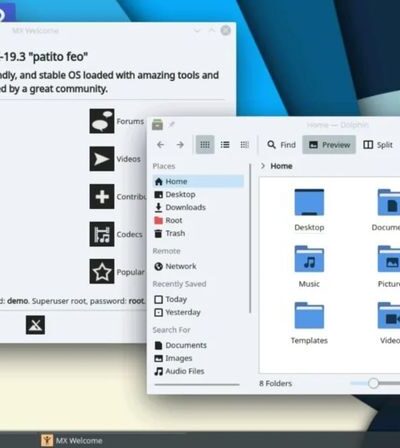Image resolution: width=400 pixels, height=448 pixels.
Task: Click the 8 Folders status text
Action: coord(276,383)
